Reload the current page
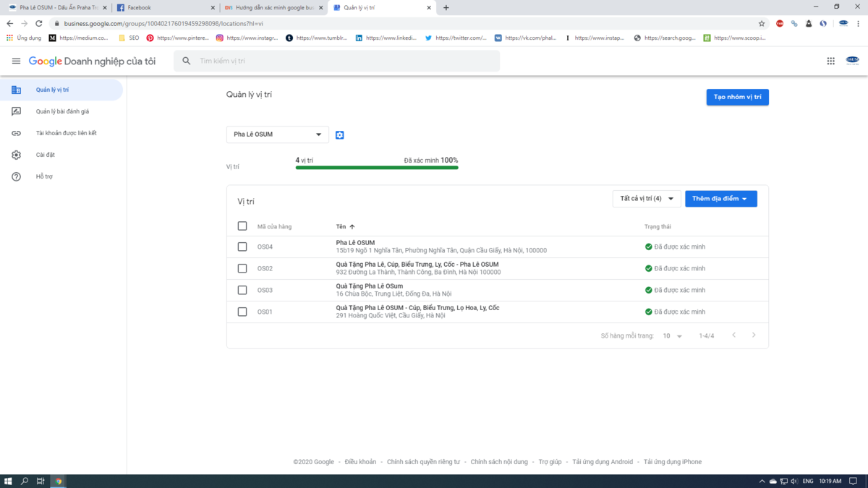This screenshot has height=488, width=868. 39,23
